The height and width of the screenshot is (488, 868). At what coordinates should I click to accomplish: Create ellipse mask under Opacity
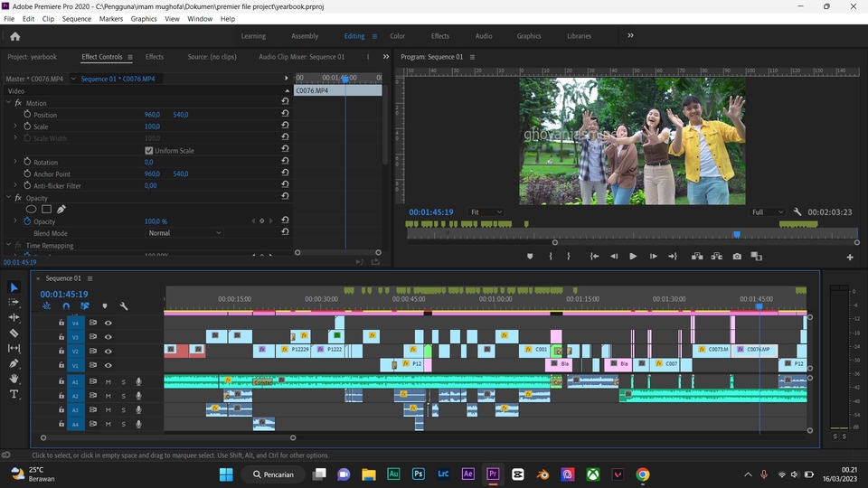tap(31, 209)
